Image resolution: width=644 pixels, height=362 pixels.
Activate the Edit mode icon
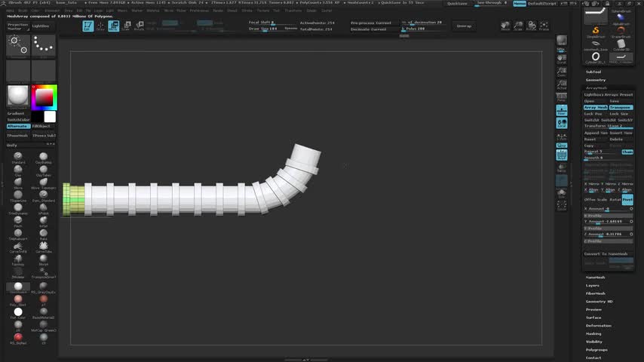[88, 26]
